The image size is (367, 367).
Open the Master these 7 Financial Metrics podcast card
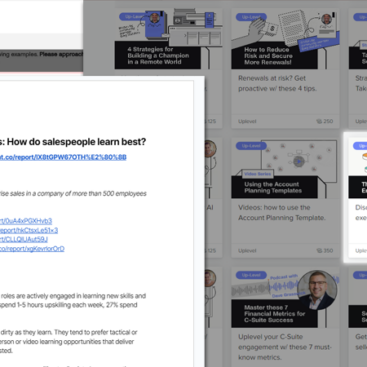click(x=285, y=317)
